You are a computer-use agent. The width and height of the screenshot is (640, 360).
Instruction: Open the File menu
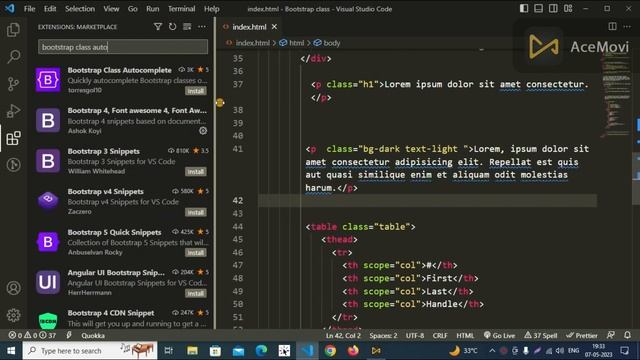29,9
